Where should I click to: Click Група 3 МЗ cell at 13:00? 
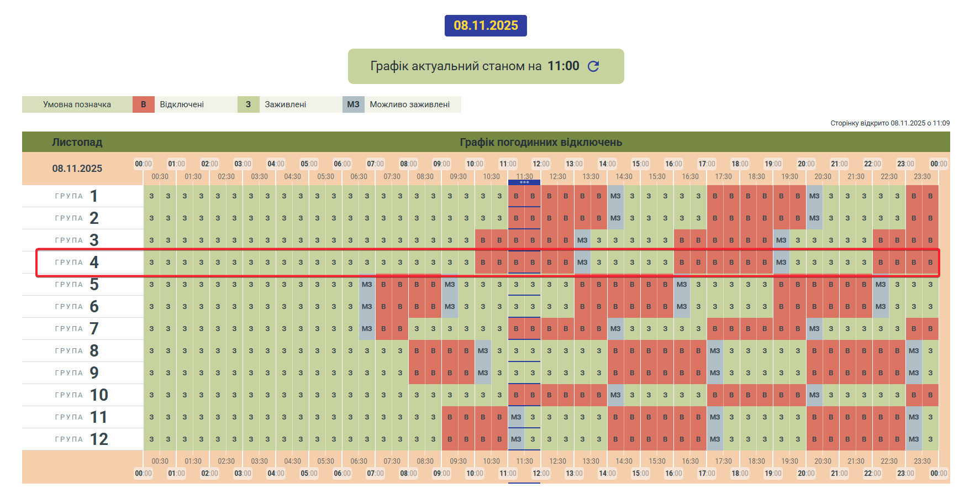pyautogui.click(x=582, y=240)
